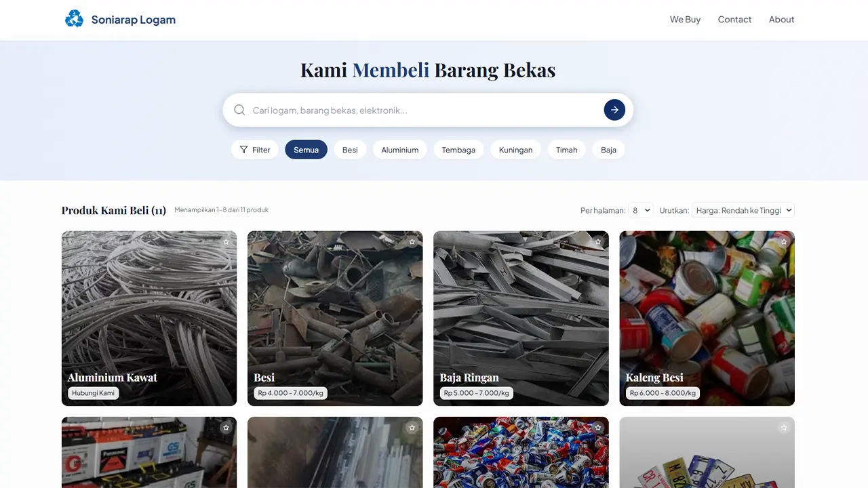Open the Per halaman dropdown
The height and width of the screenshot is (488, 868).
[641, 210]
